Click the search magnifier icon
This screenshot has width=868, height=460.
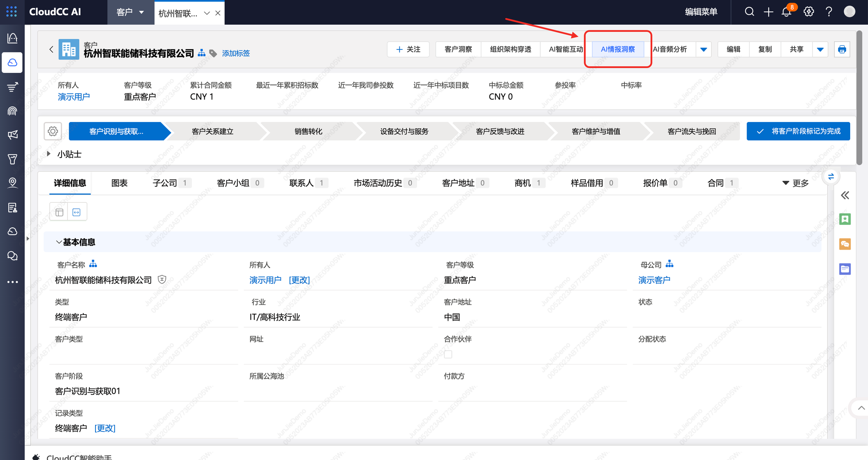point(750,12)
